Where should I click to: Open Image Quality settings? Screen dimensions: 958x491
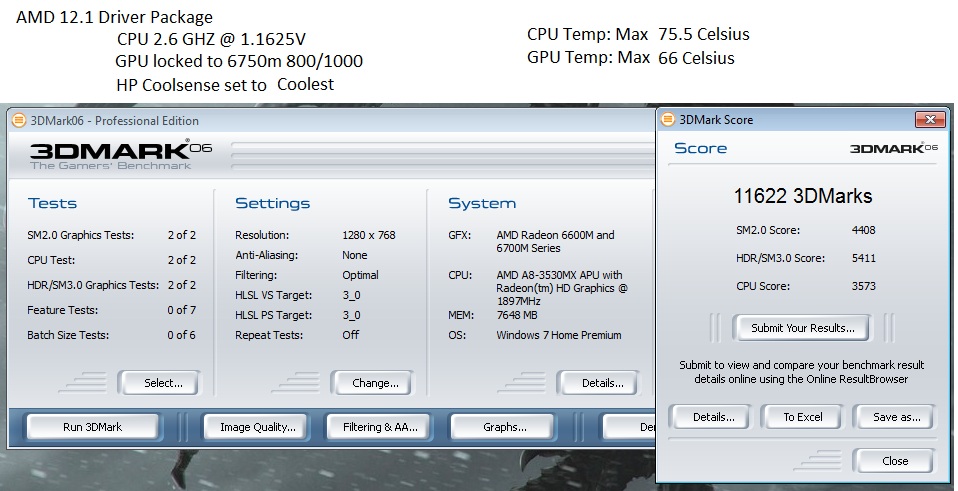[257, 427]
